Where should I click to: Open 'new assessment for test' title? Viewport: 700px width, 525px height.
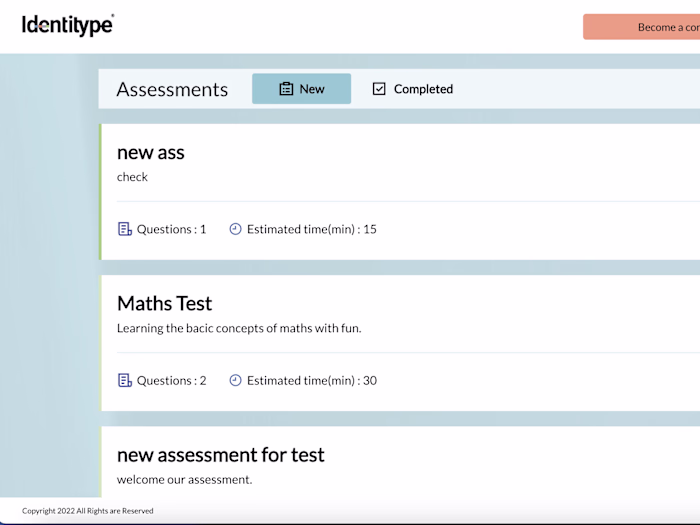[221, 454]
